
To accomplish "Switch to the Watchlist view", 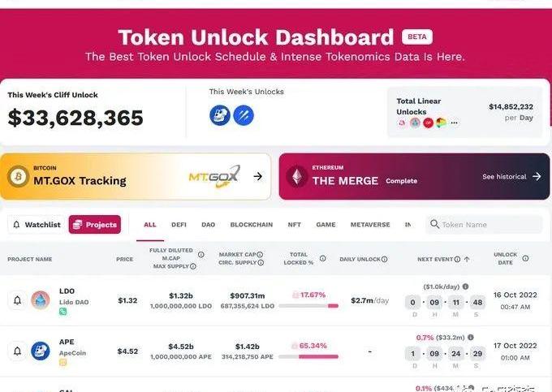I will click(x=36, y=225).
